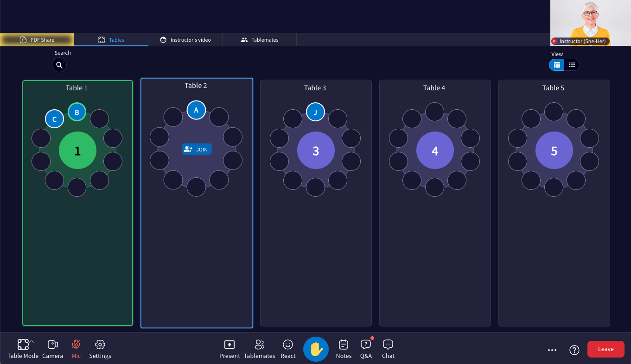Open Settings gear in bottom toolbar

(100, 349)
